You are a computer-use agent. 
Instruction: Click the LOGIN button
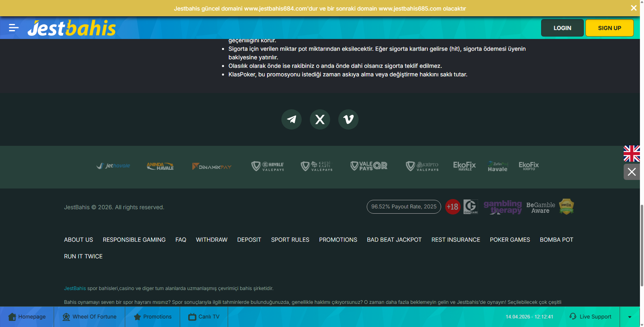[x=562, y=28]
